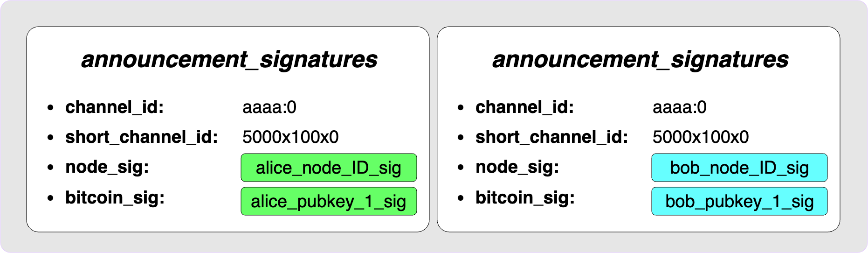Click the green alice_node_ID_sig box
The image size is (868, 253).
[329, 168]
